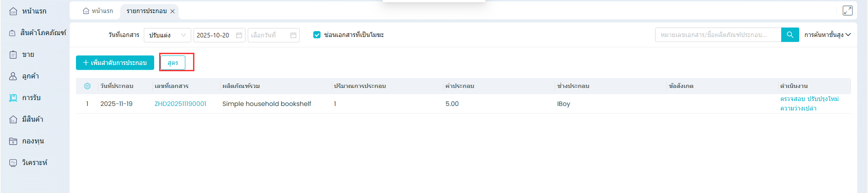This screenshot has width=868, height=193.
Task: Click the magnifier search button
Action: pos(790,35)
